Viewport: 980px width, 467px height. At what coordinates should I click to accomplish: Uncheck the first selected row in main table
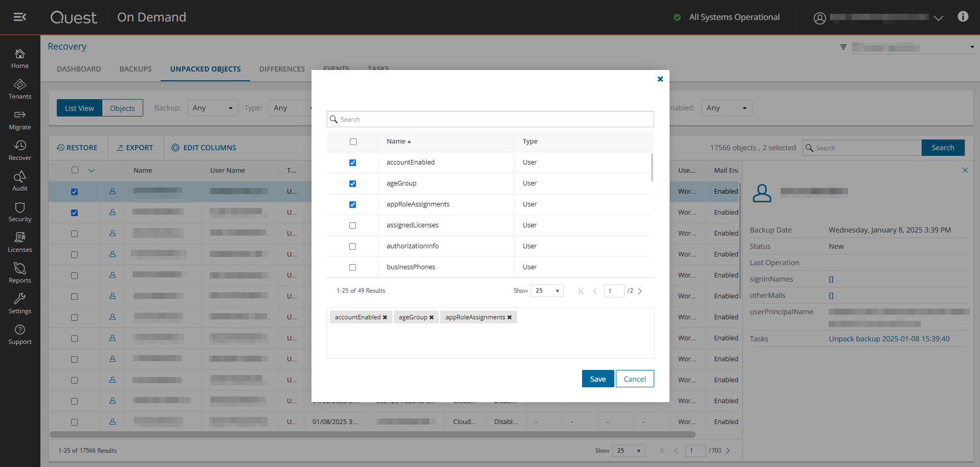pos(74,192)
